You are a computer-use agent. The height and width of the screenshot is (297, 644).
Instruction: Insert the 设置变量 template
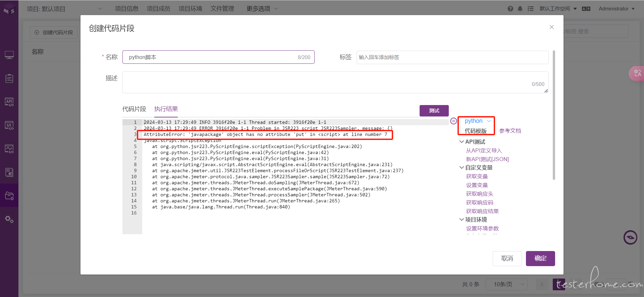point(477,185)
